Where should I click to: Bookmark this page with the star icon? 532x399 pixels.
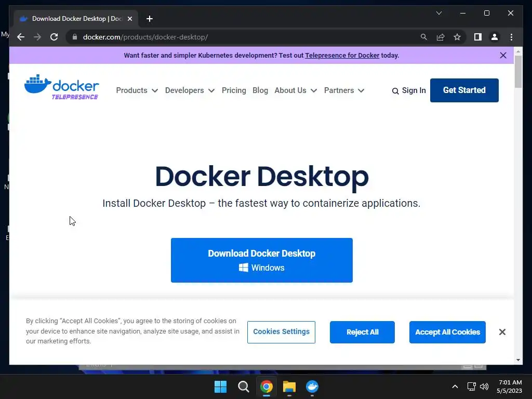457,37
